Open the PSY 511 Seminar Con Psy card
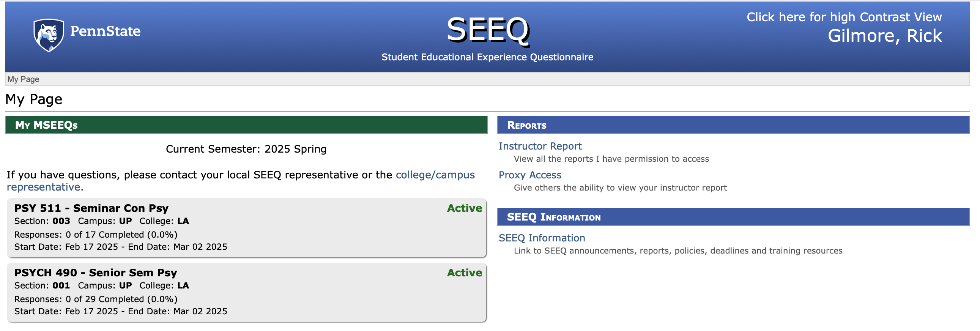Viewport: 980px width, 331px height. coord(91,208)
